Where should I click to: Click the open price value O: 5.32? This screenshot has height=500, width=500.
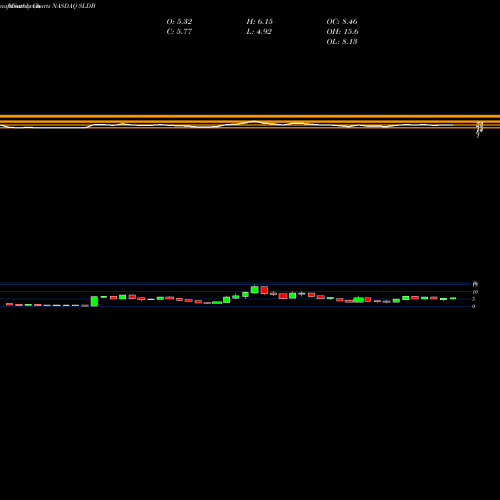click(179, 22)
